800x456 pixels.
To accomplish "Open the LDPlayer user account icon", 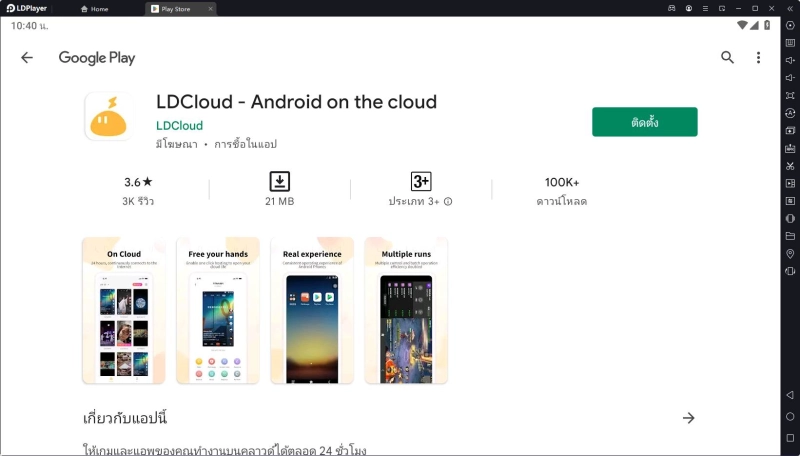I will (689, 8).
